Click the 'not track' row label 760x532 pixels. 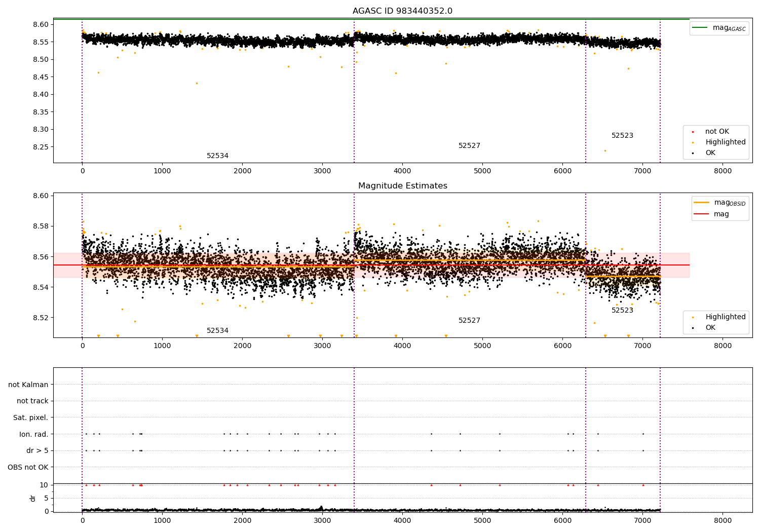click(x=32, y=401)
